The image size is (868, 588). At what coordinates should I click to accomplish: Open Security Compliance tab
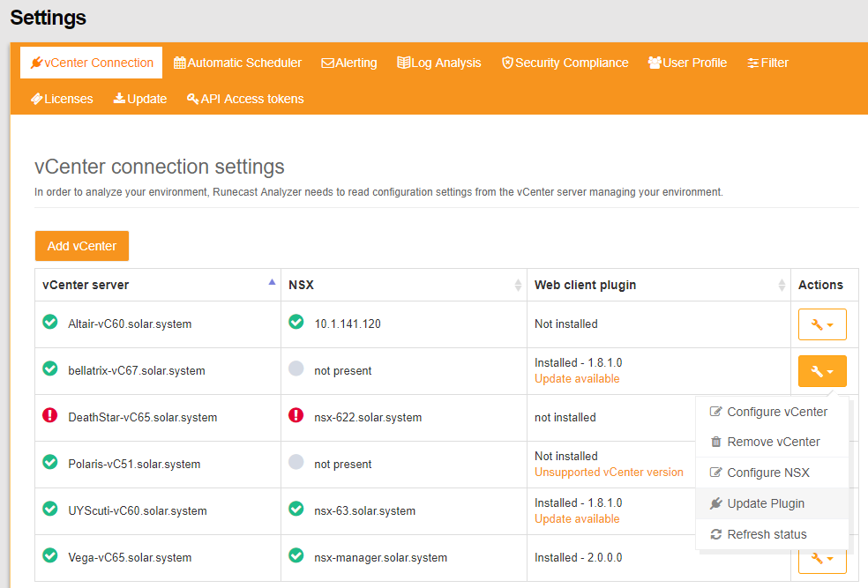(x=565, y=63)
